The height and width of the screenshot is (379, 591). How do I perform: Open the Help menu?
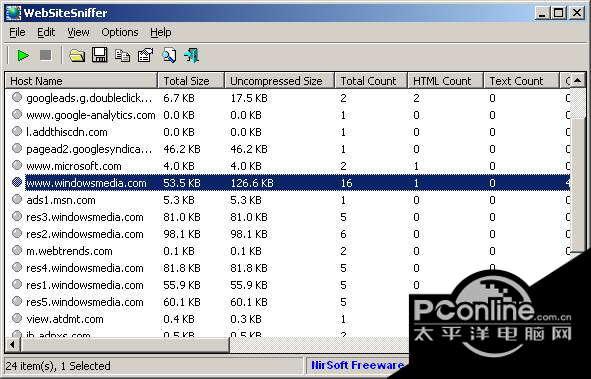pos(161,32)
